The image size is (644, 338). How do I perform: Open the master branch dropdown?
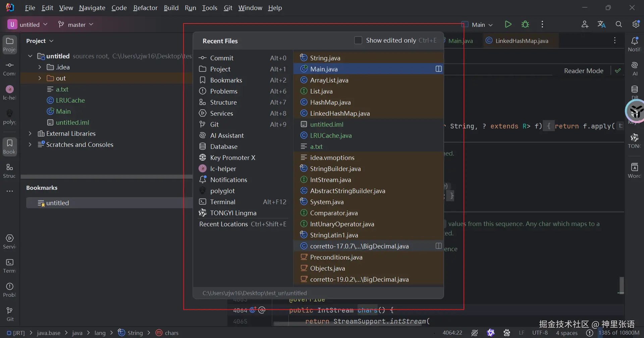tap(75, 24)
